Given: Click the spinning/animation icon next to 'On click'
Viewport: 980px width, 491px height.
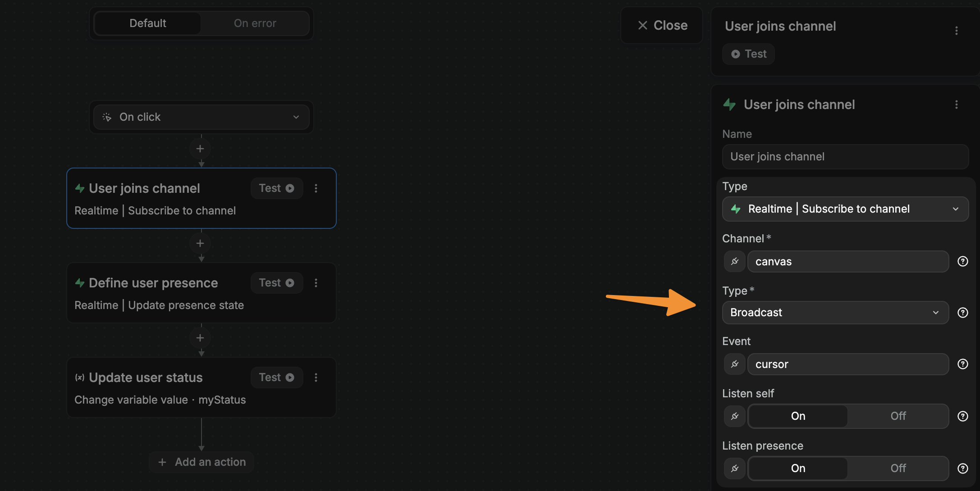Looking at the screenshot, I should click(108, 117).
